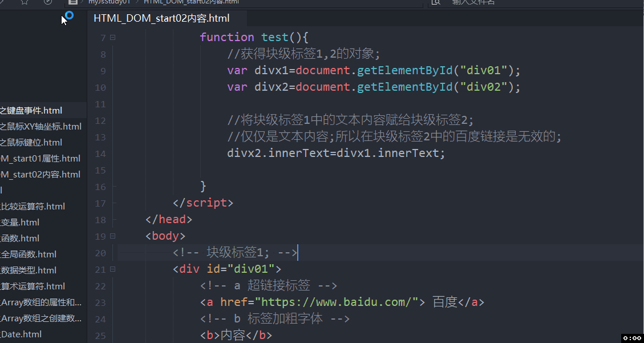Click divx2.innerText on line 14
The width and height of the screenshot is (644, 343).
pyautogui.click(x=278, y=154)
